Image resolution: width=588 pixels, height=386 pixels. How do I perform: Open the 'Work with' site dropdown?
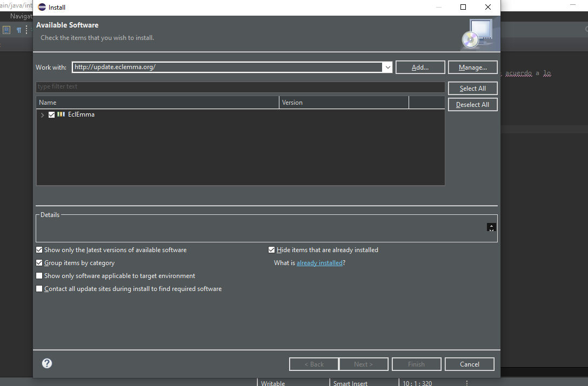(x=387, y=67)
